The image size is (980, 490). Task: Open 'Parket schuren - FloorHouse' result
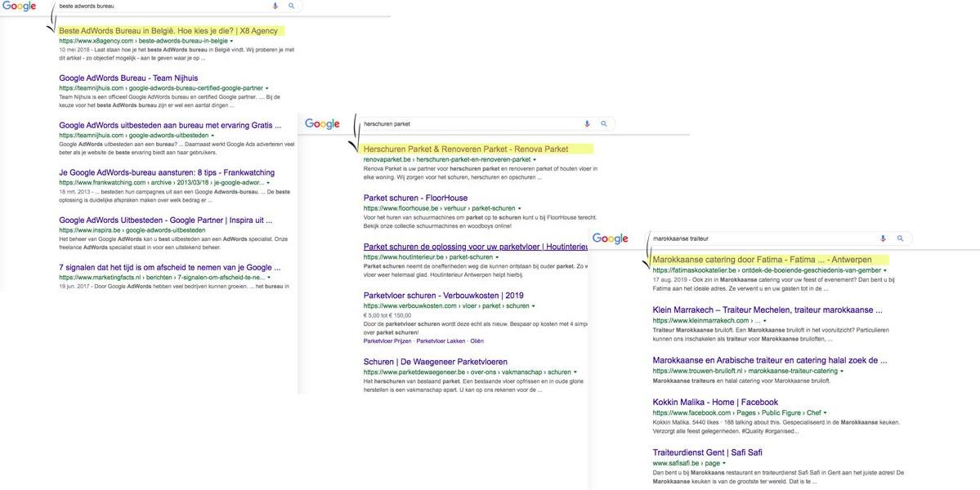pos(415,198)
